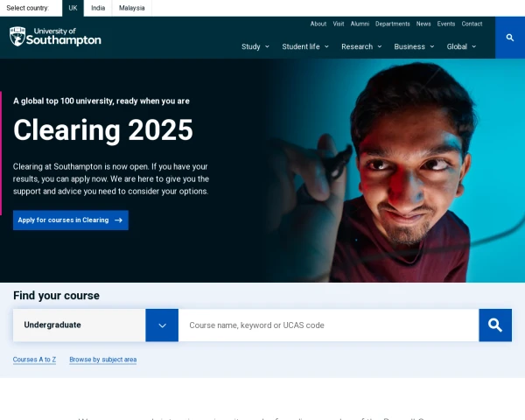
Task: Expand the Global menu
Action: (x=461, y=46)
